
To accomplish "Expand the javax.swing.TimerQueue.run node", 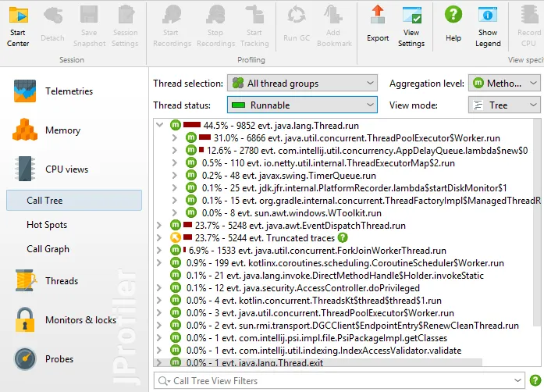I will [175, 176].
